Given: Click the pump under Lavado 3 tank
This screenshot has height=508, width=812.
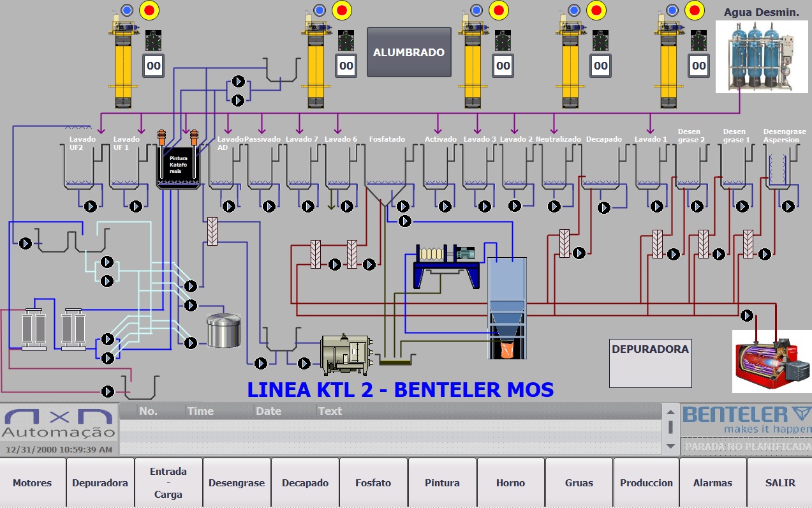Looking at the screenshot, I should coord(485,206).
